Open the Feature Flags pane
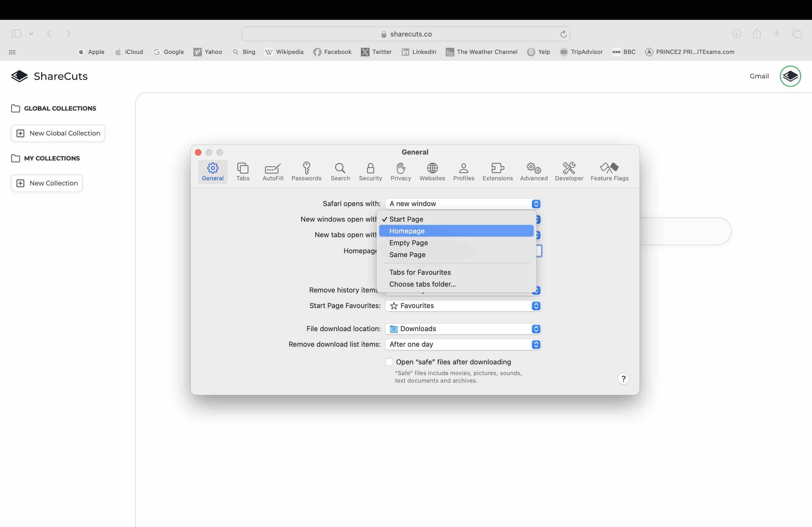 pos(609,171)
